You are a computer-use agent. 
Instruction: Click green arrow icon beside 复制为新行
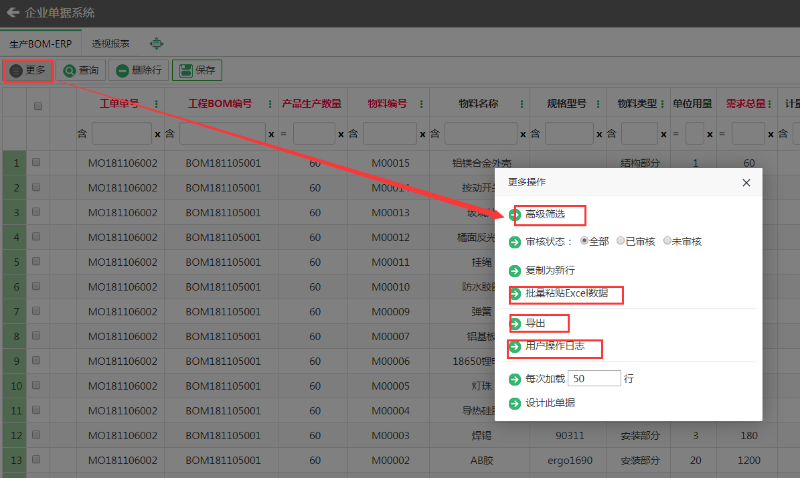point(515,271)
